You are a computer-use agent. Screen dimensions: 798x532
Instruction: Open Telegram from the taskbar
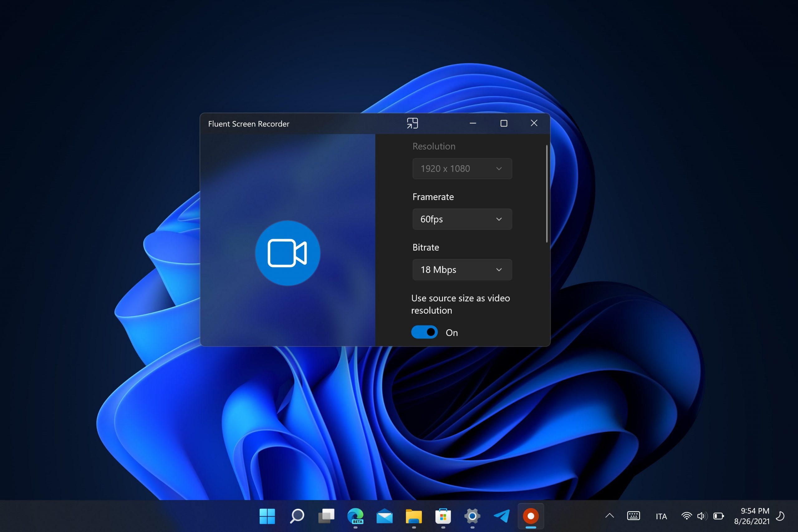coord(502,516)
